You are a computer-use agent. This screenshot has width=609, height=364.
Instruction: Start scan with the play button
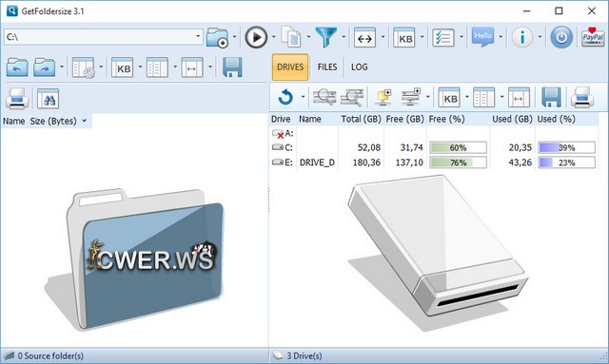pos(256,37)
